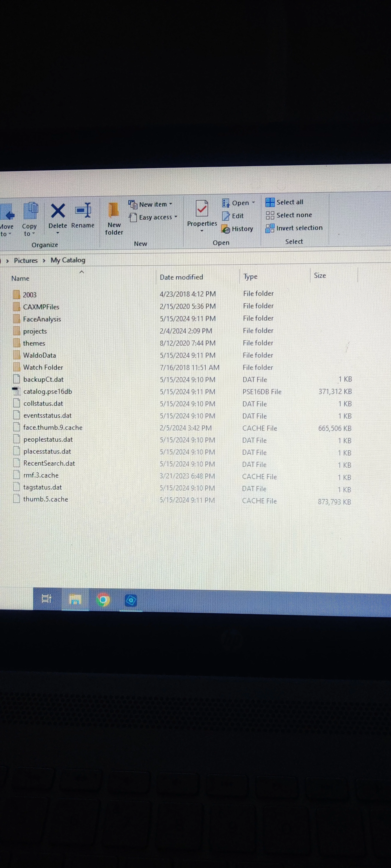Click Invert selection
The image size is (391, 868).
[294, 228]
